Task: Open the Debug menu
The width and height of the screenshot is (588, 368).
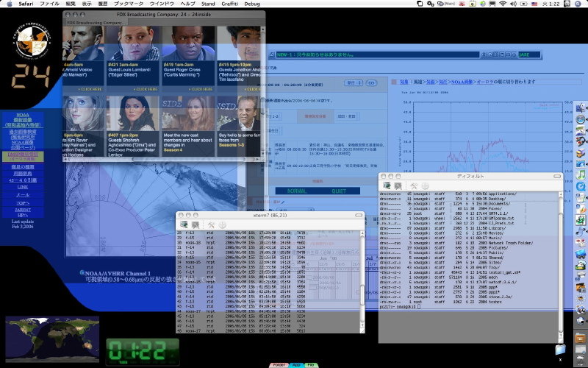Action: [x=252, y=4]
